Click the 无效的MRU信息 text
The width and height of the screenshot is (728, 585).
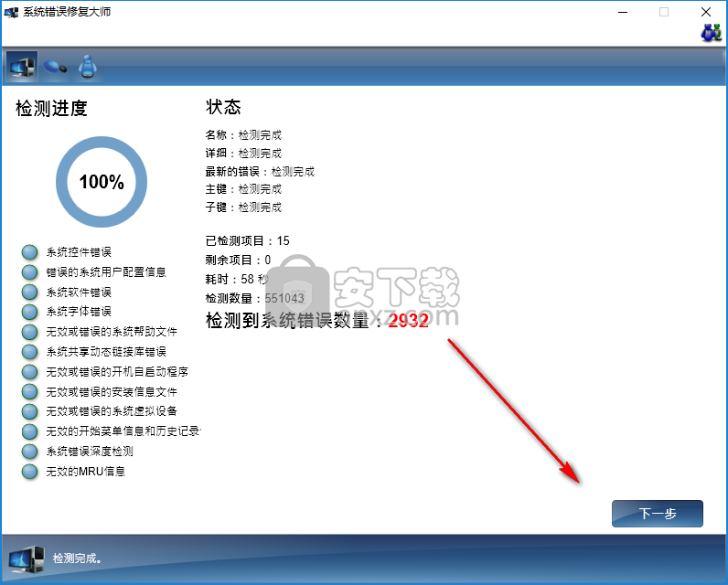85,472
